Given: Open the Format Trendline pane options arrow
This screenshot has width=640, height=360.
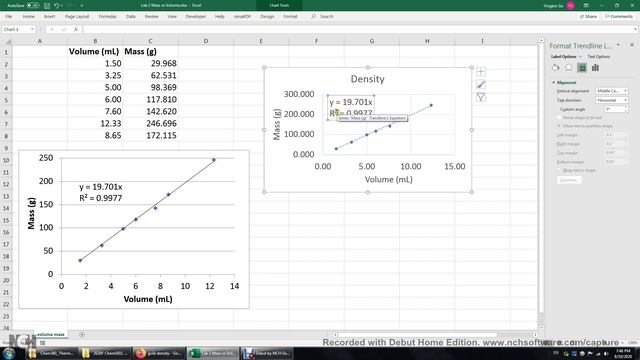Looking at the screenshot, I should click(x=618, y=45).
